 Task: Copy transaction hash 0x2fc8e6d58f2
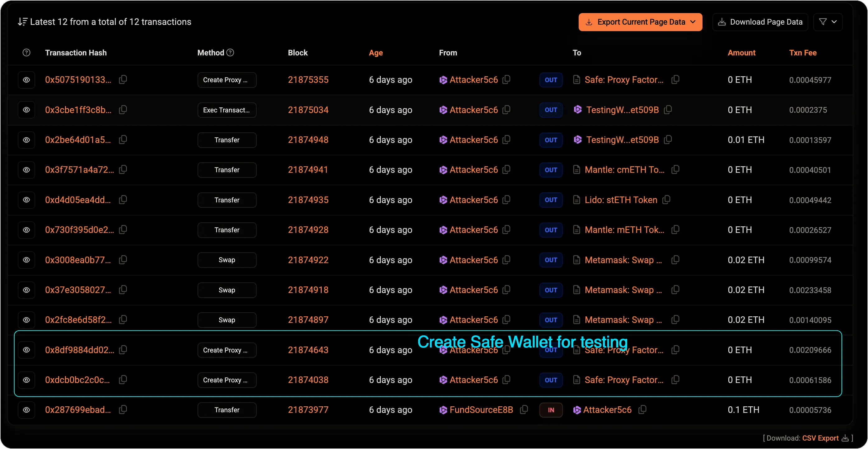pos(123,319)
